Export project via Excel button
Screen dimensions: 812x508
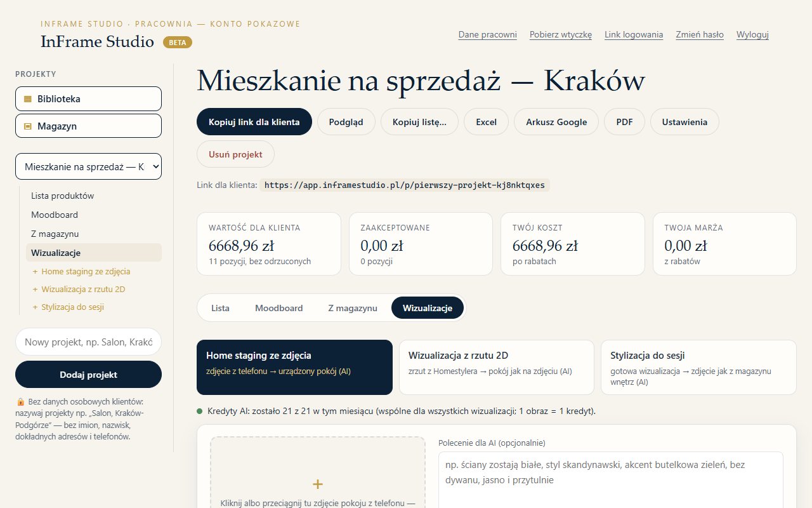pyautogui.click(x=487, y=122)
